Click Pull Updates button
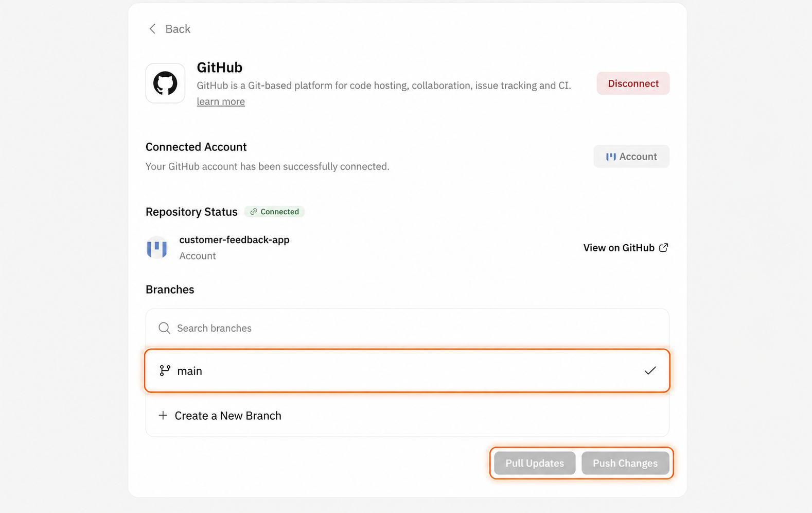Viewport: 812px width, 513px height. coord(535,463)
